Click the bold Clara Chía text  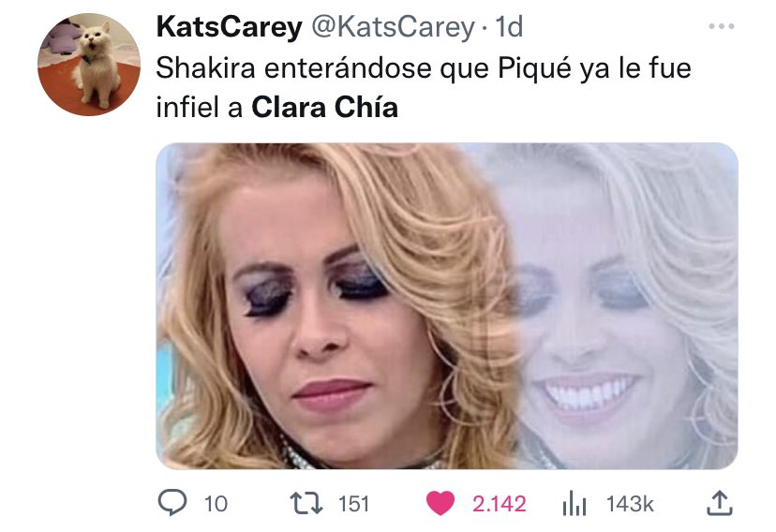point(324,108)
